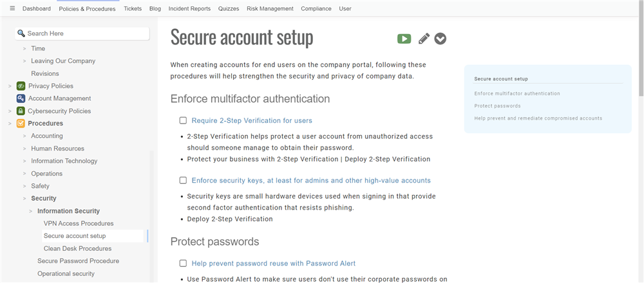
Task: Click the Privacy Policies category icon
Action: (21, 86)
